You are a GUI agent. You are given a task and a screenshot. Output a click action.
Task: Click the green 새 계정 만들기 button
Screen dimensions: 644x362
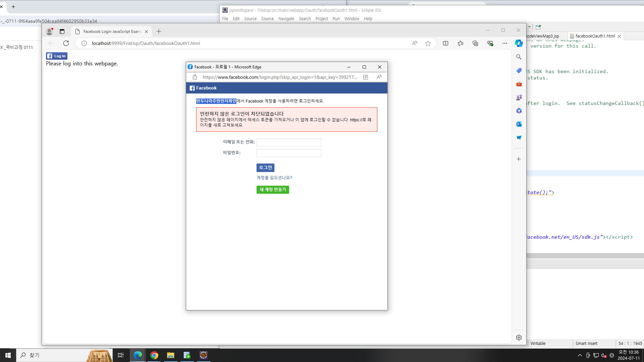pos(273,190)
